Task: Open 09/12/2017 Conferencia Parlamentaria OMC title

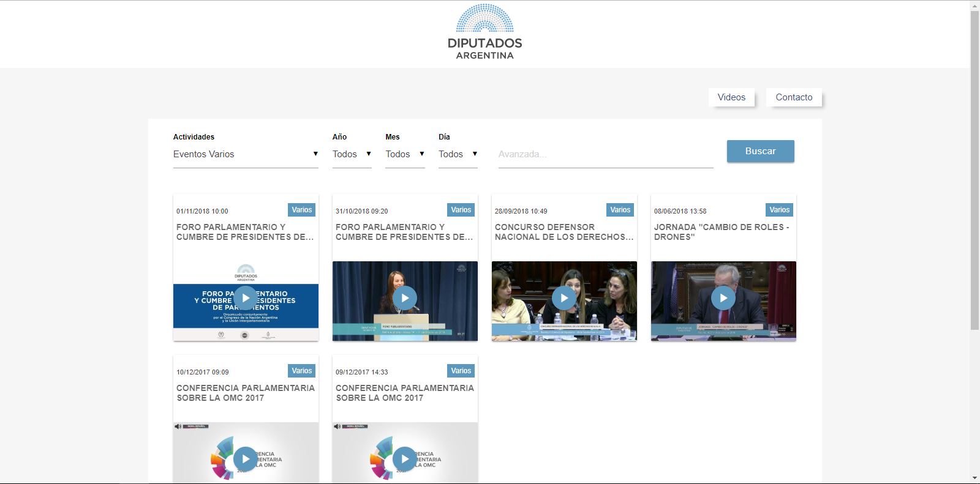Action: [x=405, y=393]
